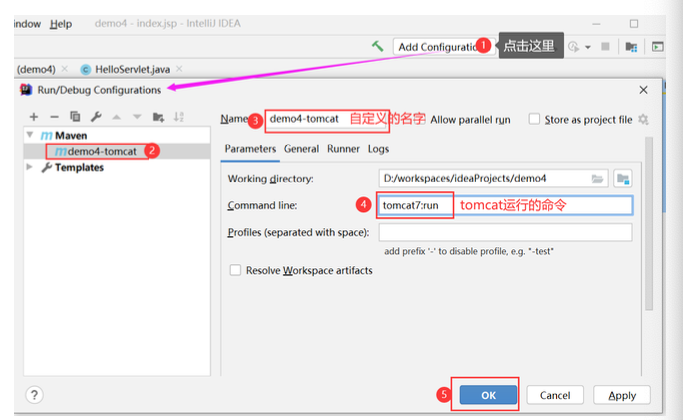
Task: Switch to the Logs tab
Action: tap(378, 149)
